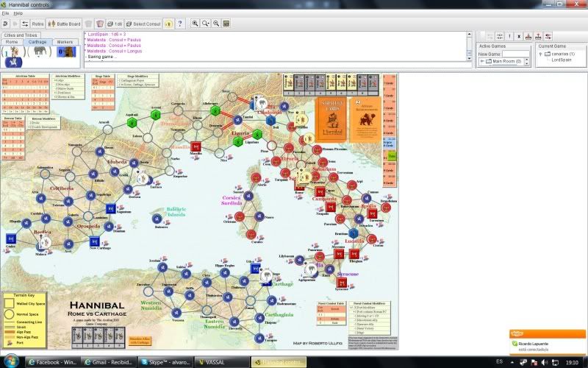588x368 pixels.
Task: Switch to Gmail window in taskbar
Action: click(x=108, y=362)
